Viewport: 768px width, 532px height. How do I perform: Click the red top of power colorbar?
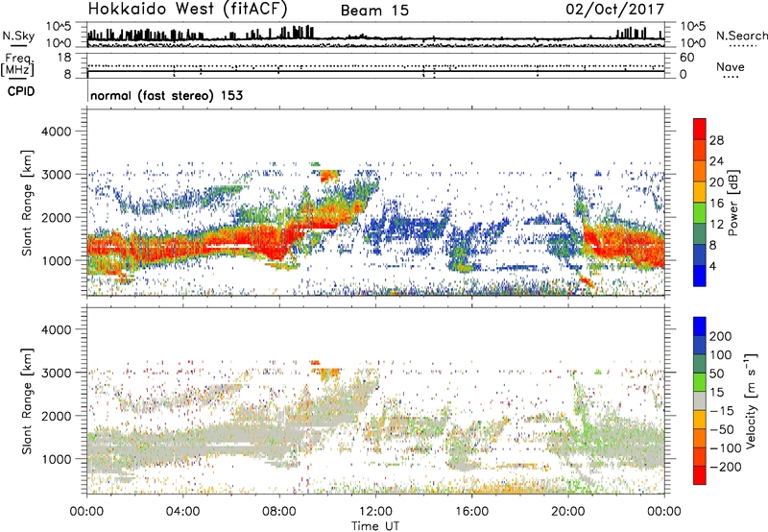[x=700, y=129]
